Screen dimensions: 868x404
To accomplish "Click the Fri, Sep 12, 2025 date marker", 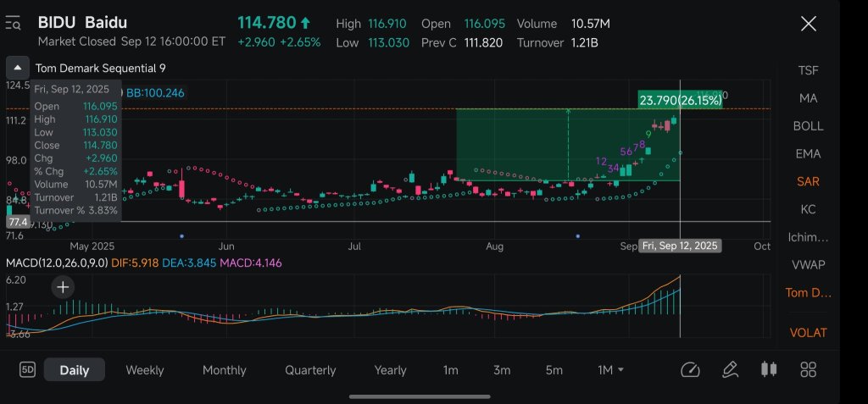I will [681, 246].
